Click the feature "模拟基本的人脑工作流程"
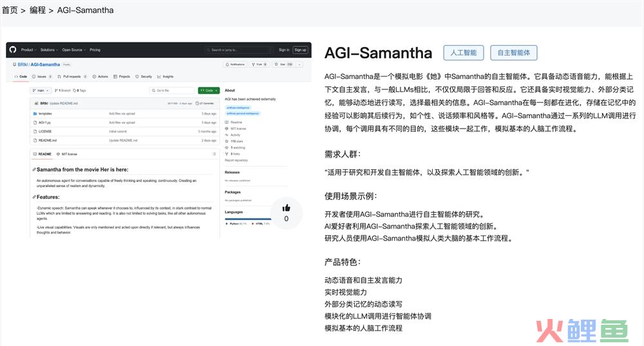 tap(363, 328)
